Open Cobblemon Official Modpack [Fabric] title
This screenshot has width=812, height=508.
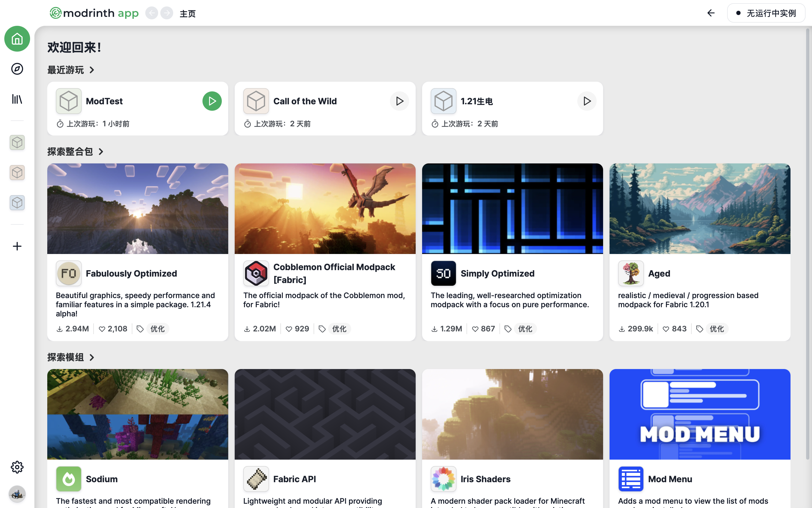click(334, 274)
